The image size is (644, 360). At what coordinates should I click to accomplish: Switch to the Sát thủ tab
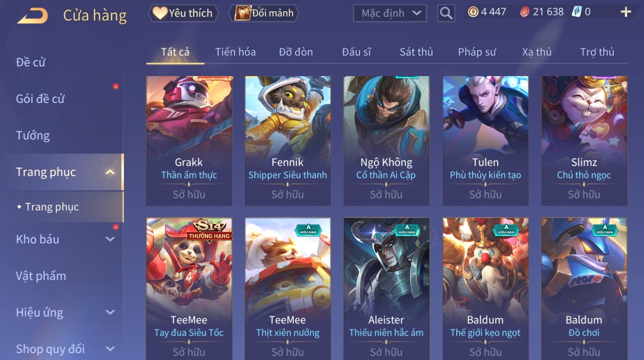tap(416, 52)
